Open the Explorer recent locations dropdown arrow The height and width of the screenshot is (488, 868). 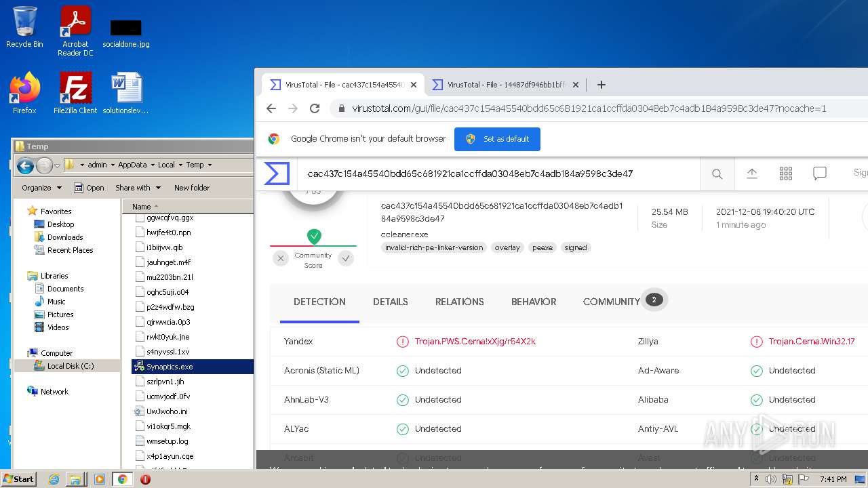[x=57, y=165]
